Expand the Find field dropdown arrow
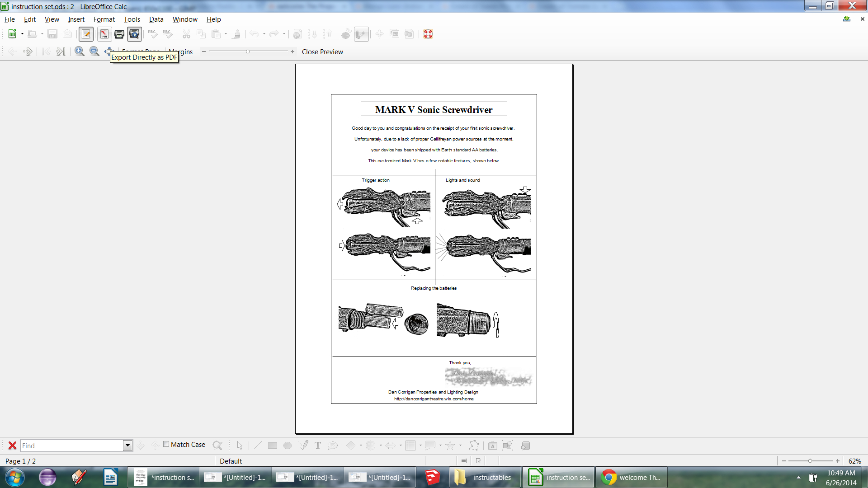Image resolution: width=868 pixels, height=488 pixels. (x=127, y=446)
